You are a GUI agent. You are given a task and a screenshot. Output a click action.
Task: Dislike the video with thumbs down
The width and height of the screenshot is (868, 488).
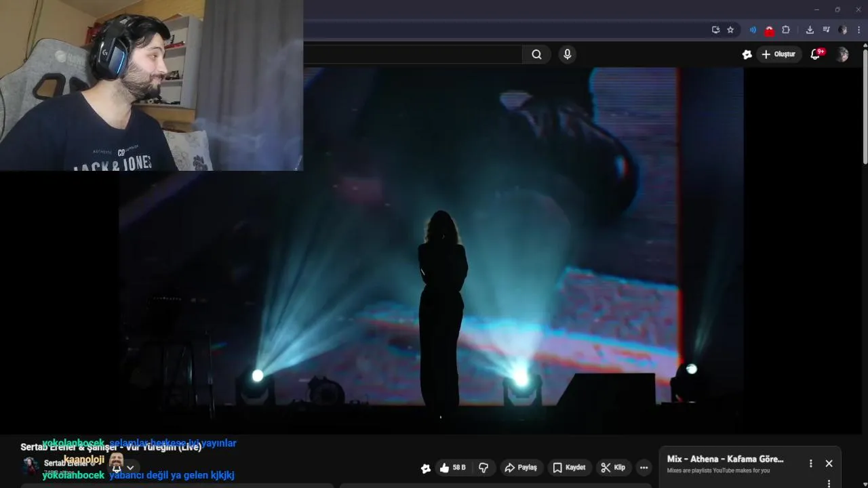(x=484, y=468)
